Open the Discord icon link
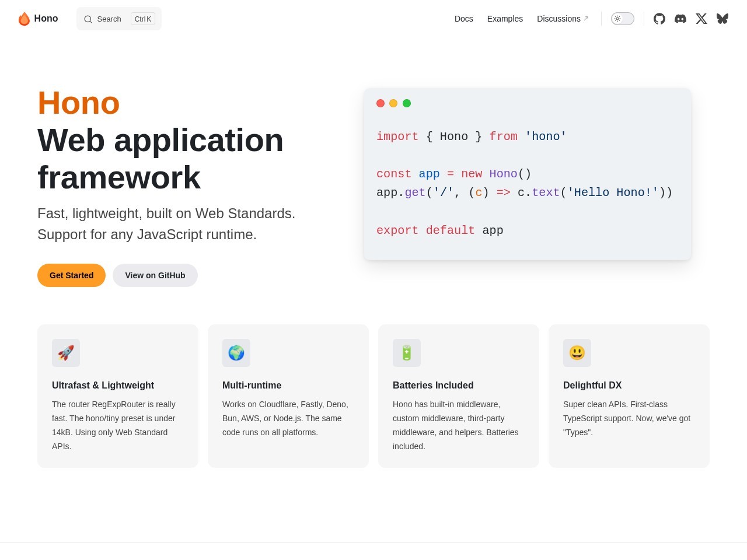Image resolution: width=747 pixels, height=560 pixels. pyautogui.click(x=680, y=19)
